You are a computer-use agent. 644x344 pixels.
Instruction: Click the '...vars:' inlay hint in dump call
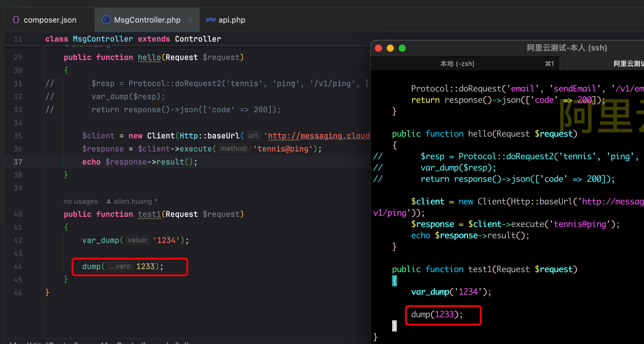[120, 266]
